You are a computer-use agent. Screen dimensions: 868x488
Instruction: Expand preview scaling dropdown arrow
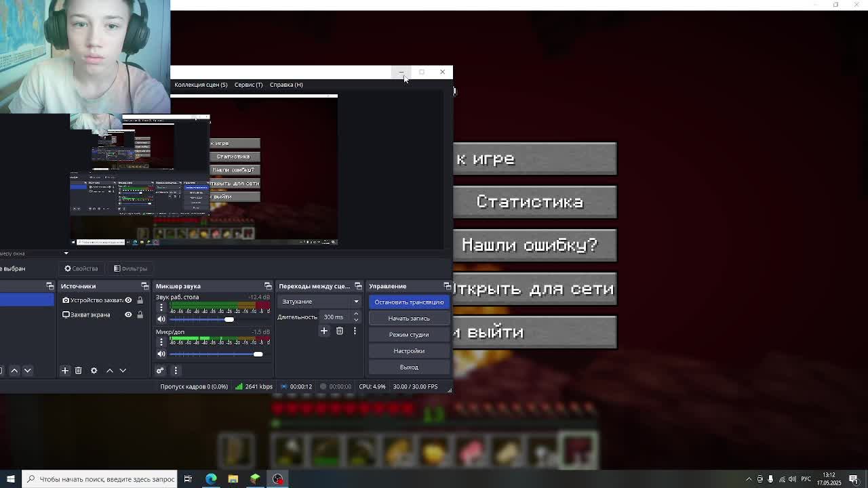pyautogui.click(x=66, y=253)
